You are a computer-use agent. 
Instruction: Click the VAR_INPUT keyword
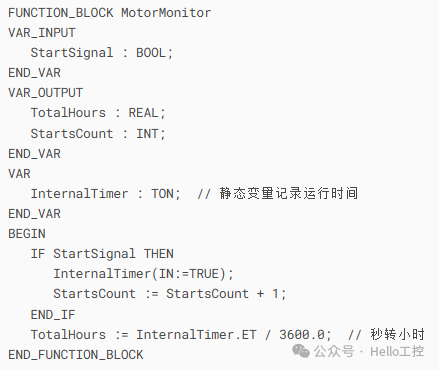(42, 33)
